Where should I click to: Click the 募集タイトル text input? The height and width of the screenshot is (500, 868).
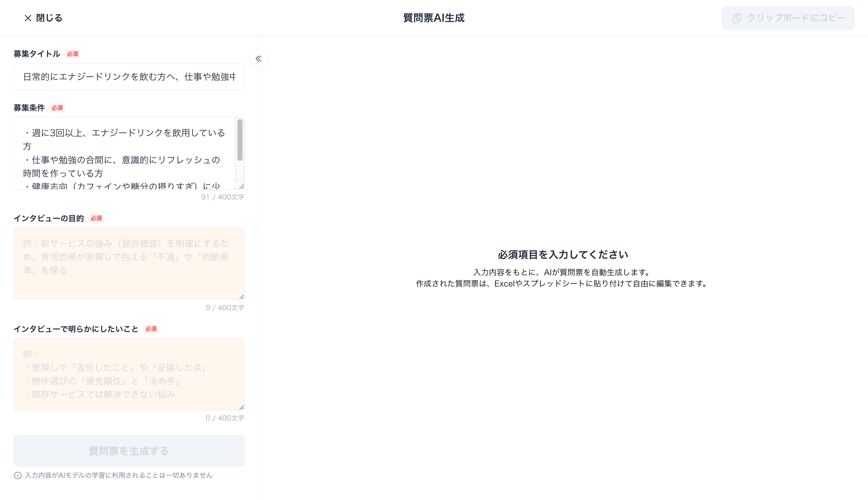(129, 77)
